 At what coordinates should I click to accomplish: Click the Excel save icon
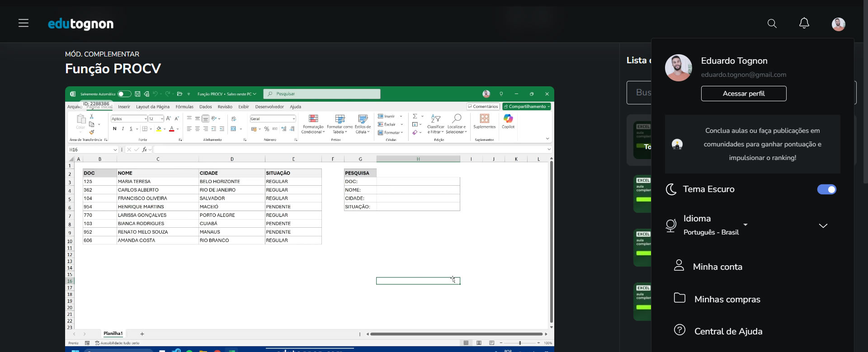[137, 94]
